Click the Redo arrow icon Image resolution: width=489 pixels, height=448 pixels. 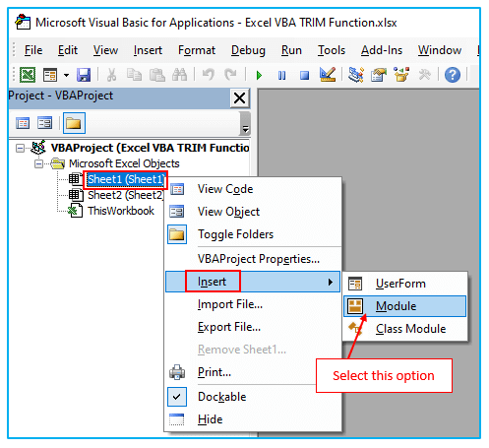pyautogui.click(x=230, y=75)
